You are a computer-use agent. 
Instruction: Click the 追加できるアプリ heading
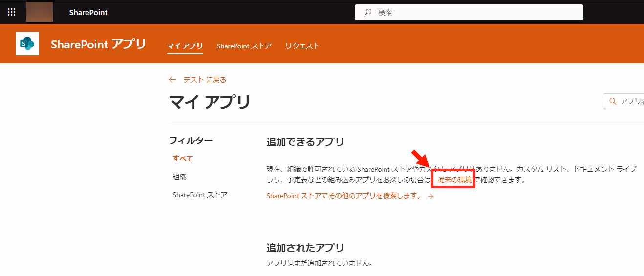(305, 142)
